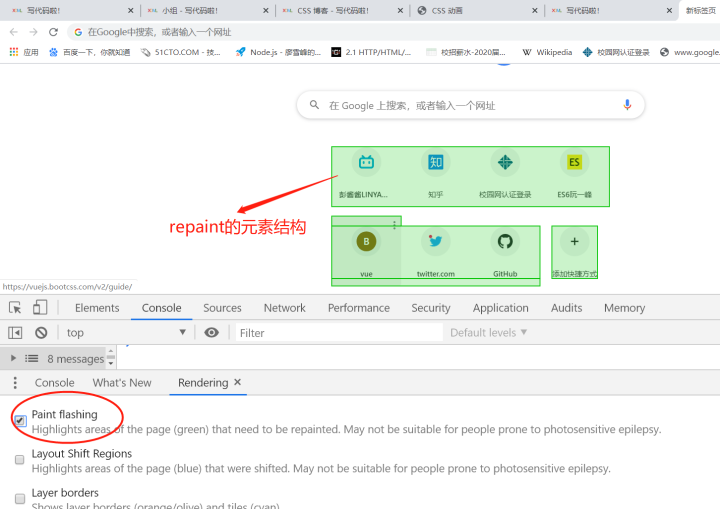Reload the current page
720x509 pixels.
tap(53, 32)
